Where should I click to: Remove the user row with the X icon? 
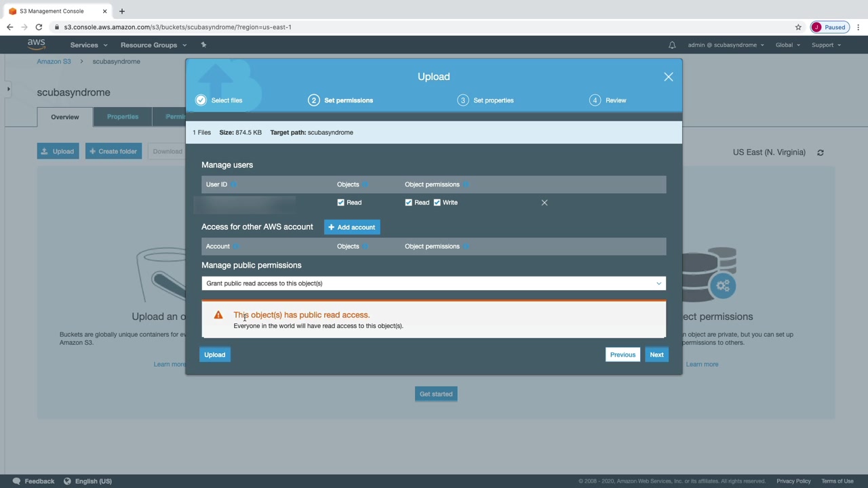point(544,203)
